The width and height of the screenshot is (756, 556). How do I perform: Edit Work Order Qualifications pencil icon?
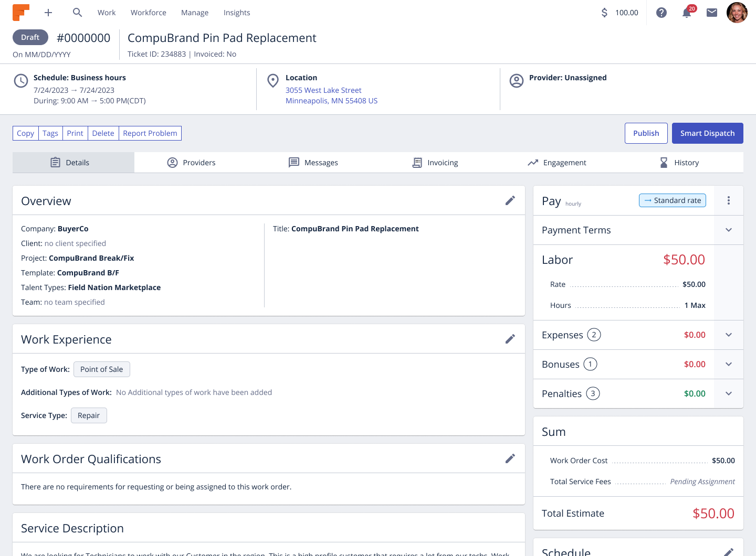pyautogui.click(x=510, y=458)
